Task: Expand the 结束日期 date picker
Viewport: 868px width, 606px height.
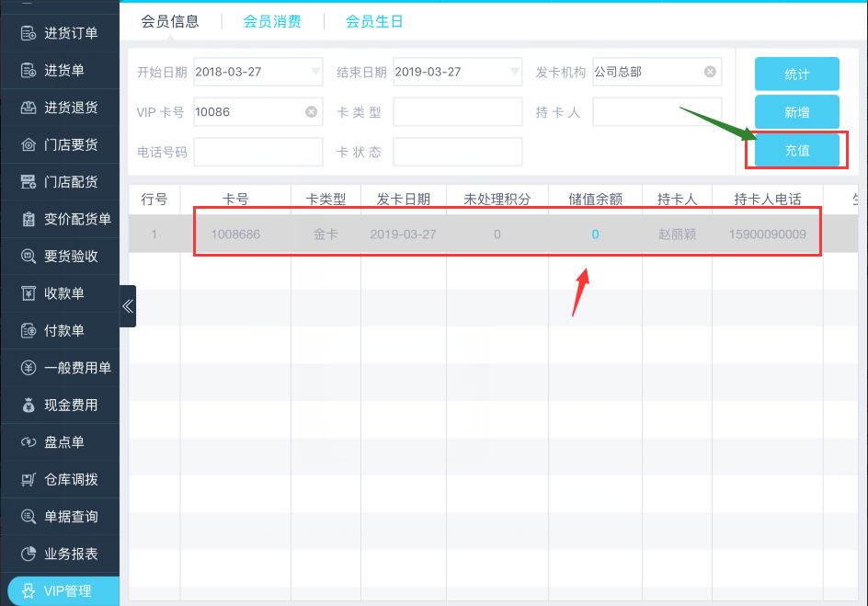Action: point(515,72)
